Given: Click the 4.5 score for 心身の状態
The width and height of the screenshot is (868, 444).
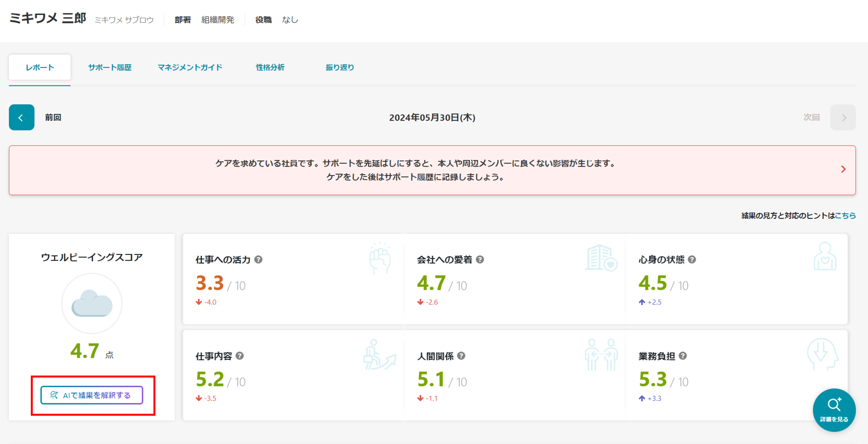Looking at the screenshot, I should (x=652, y=283).
